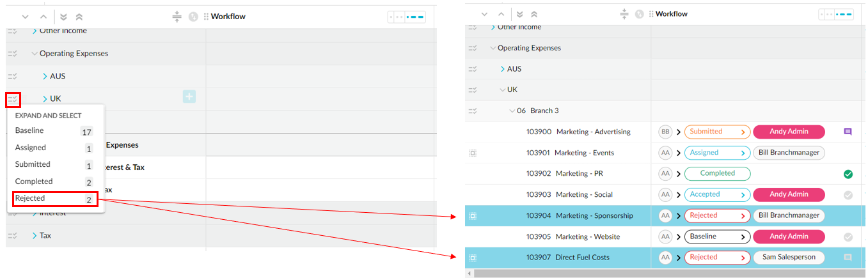Click Andy Admin button on Marketing - Social row
Viewport: 868px width, 278px height.
789,194
